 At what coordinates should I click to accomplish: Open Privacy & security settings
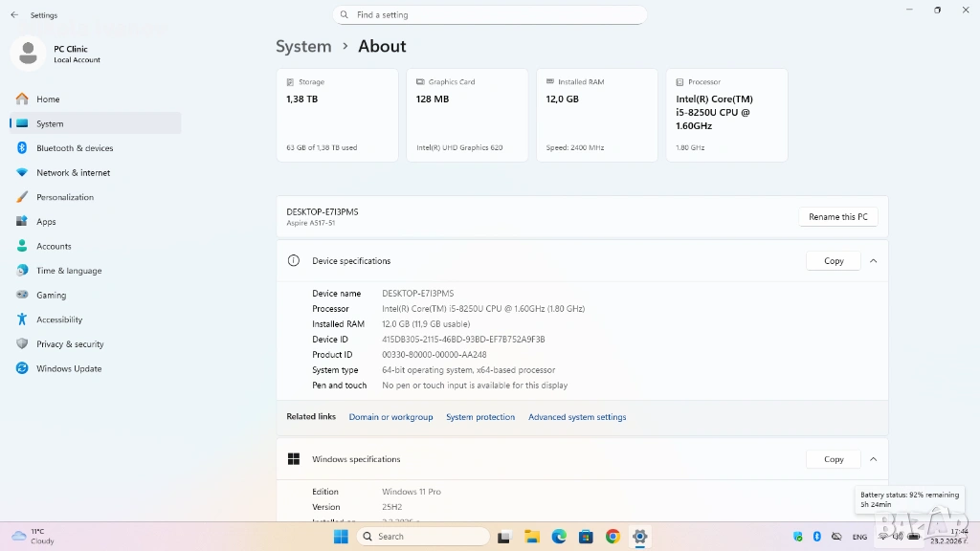[70, 344]
